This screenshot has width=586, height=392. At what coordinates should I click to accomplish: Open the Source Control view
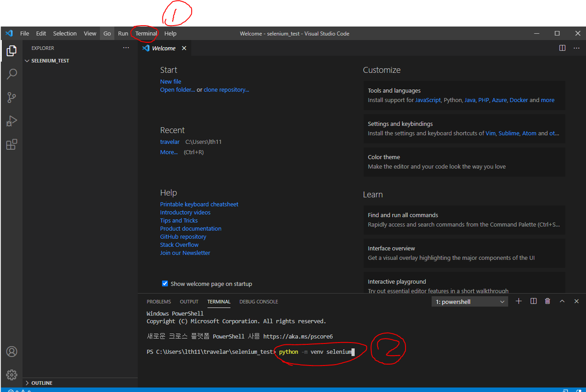12,97
